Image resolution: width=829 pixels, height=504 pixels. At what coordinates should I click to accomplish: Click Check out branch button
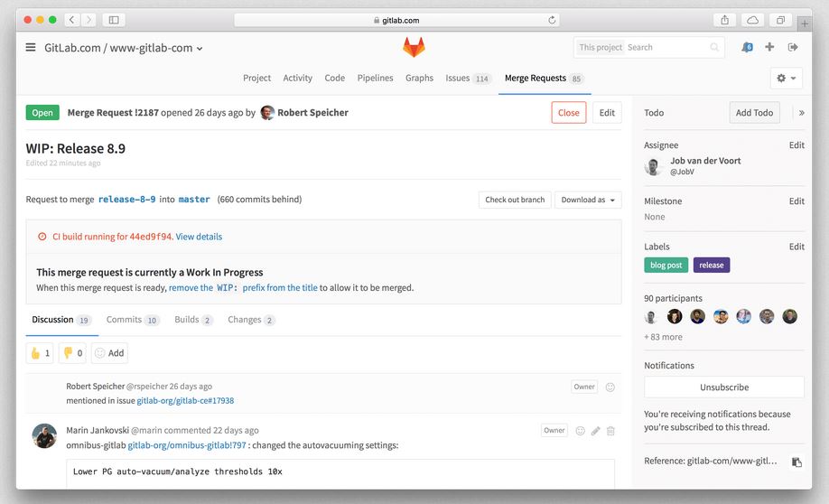[515, 200]
